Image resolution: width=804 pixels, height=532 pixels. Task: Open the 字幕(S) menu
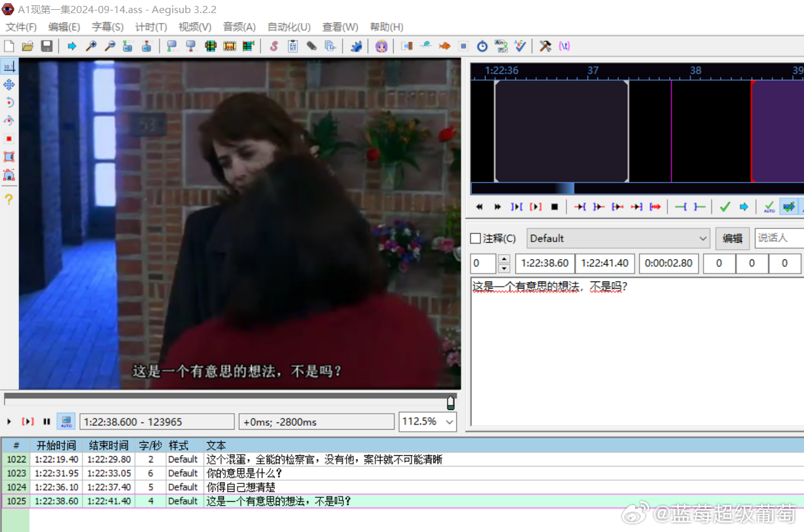[108, 27]
